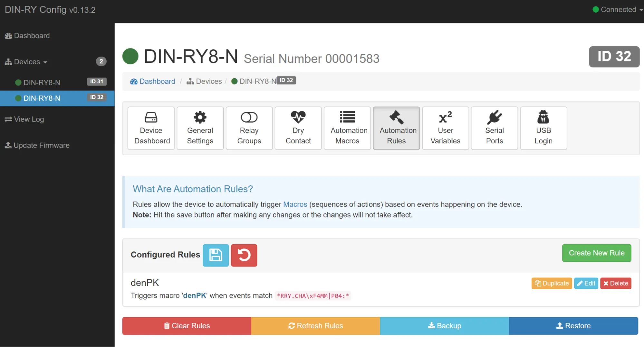Open the Serial Ports plug tab
This screenshot has height=347, width=644.
(494, 128)
